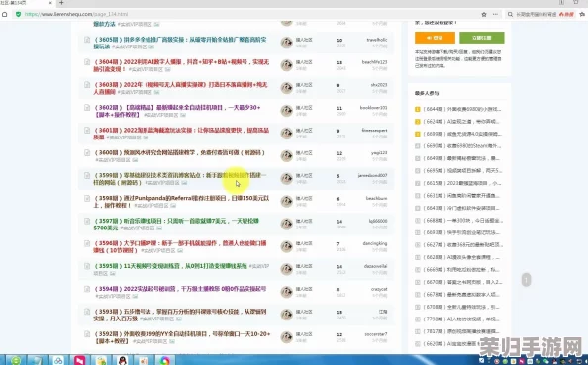Open post 3602 thread title
The height and width of the screenshot is (365, 588).
pyautogui.click(x=176, y=111)
